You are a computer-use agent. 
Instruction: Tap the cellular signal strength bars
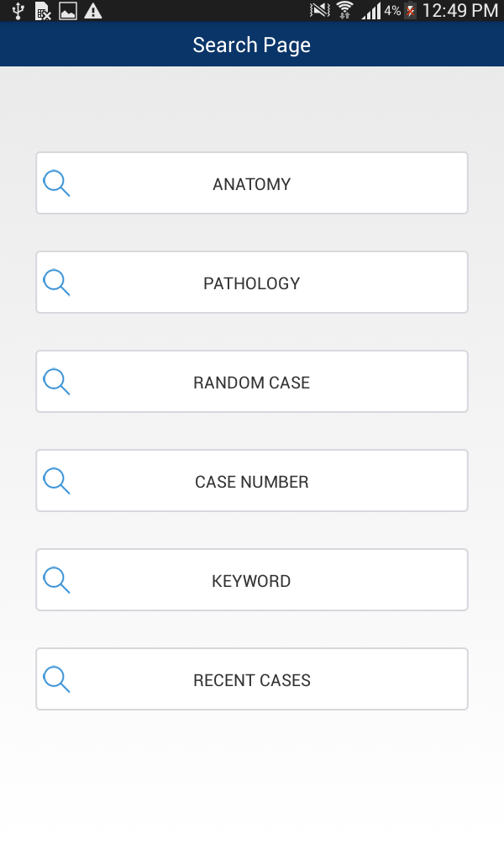coord(370,11)
